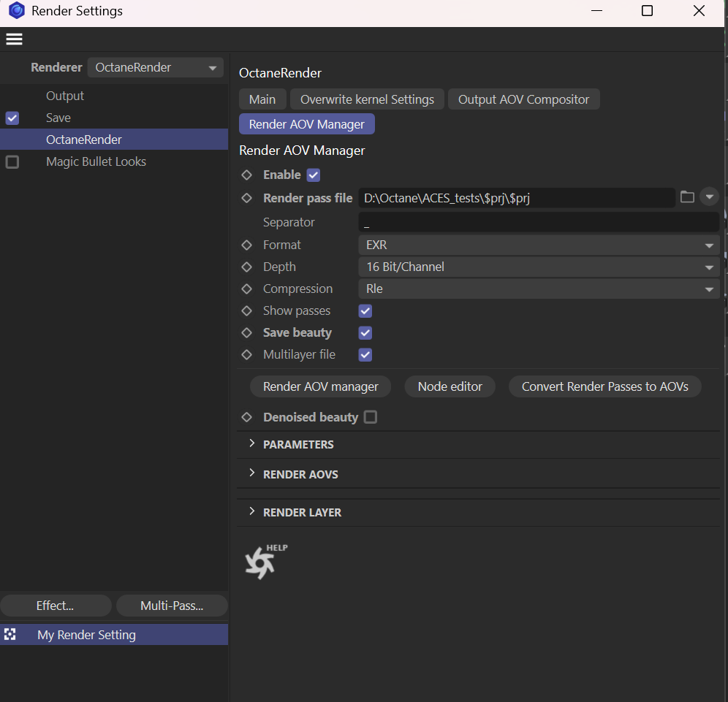Open the Format dropdown set to EXR

pyautogui.click(x=539, y=245)
